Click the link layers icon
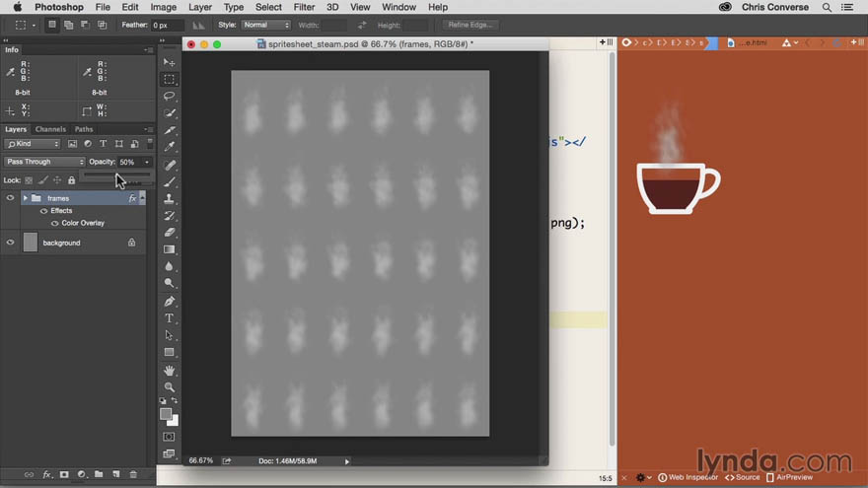Image resolution: width=868 pixels, height=488 pixels. pyautogui.click(x=29, y=475)
